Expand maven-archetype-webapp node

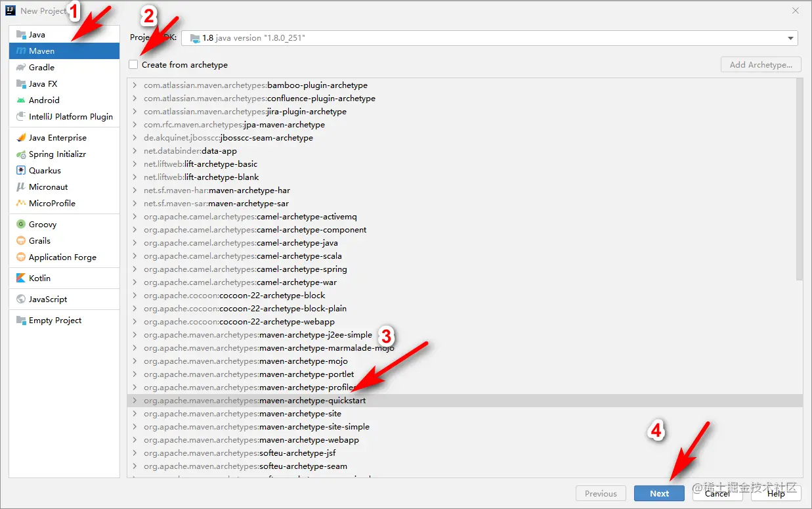click(x=135, y=440)
